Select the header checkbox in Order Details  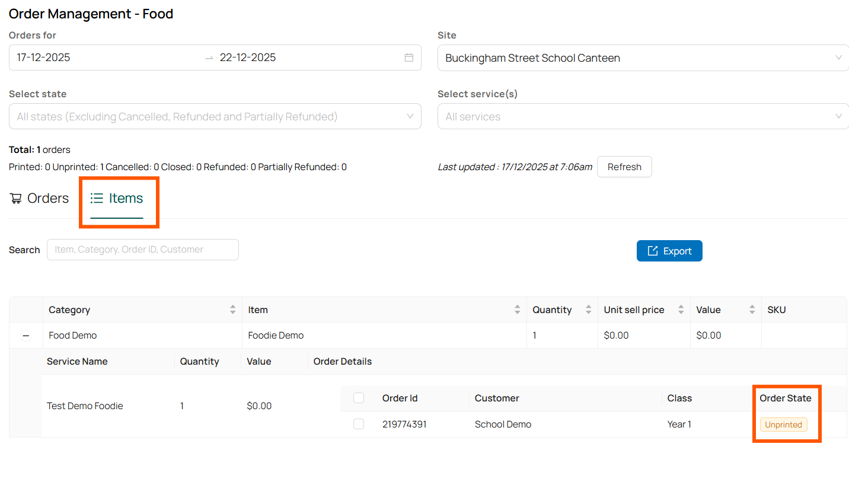(x=359, y=398)
